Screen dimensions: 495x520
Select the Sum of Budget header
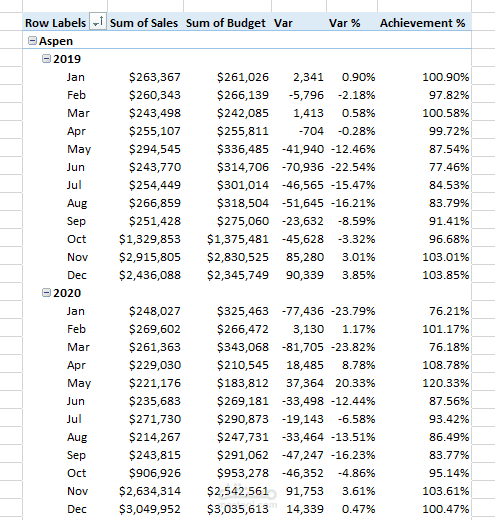[x=226, y=23]
